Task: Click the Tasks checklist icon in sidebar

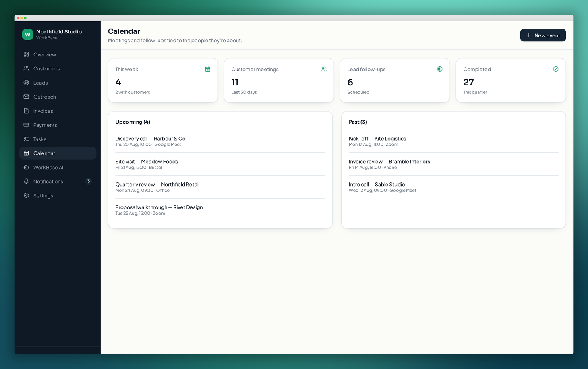Action: tap(26, 139)
